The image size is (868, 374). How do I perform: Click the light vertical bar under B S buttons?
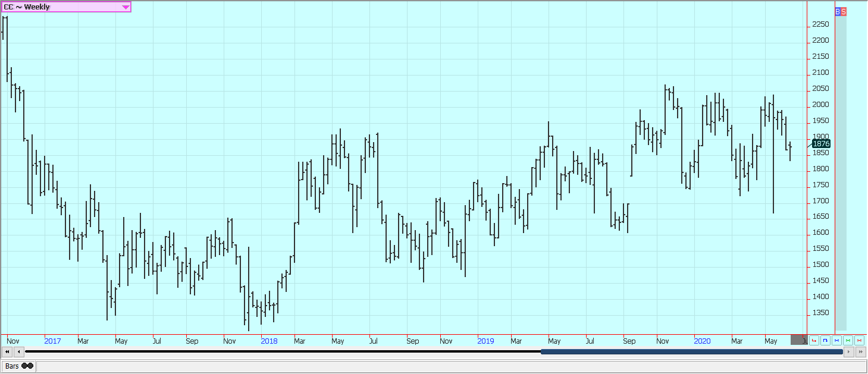[841, 172]
